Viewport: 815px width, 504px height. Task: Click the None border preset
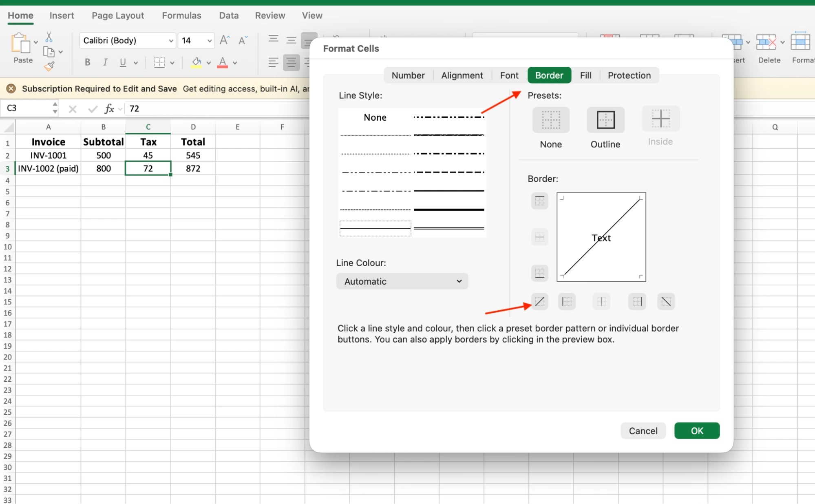[551, 120]
